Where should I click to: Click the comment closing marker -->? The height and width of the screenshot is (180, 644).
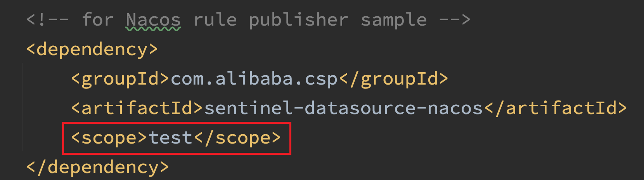pyautogui.click(x=454, y=20)
